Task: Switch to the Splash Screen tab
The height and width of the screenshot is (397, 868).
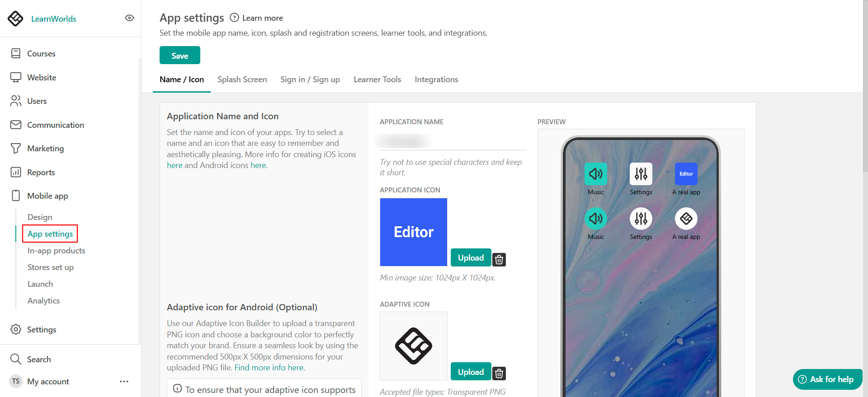Action: click(242, 79)
